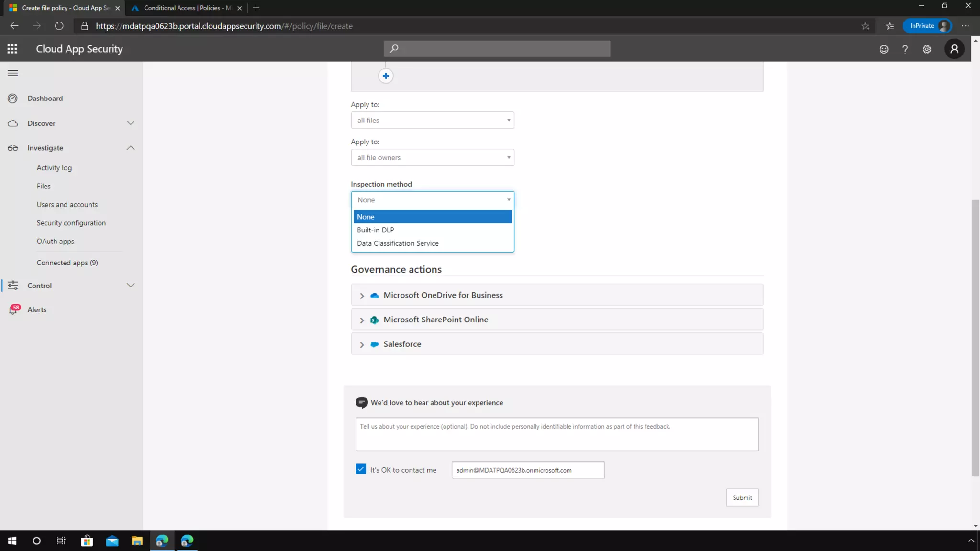Open Activity log in Investigate menu

54,168
